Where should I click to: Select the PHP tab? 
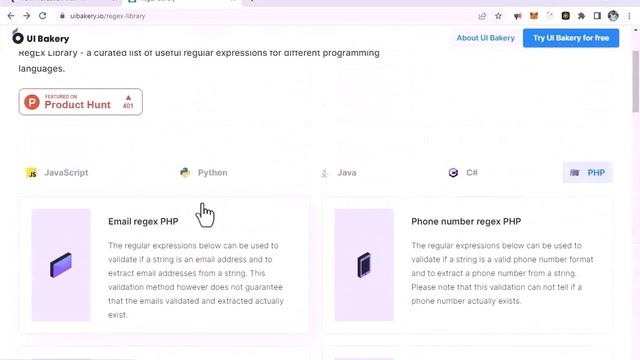(587, 173)
